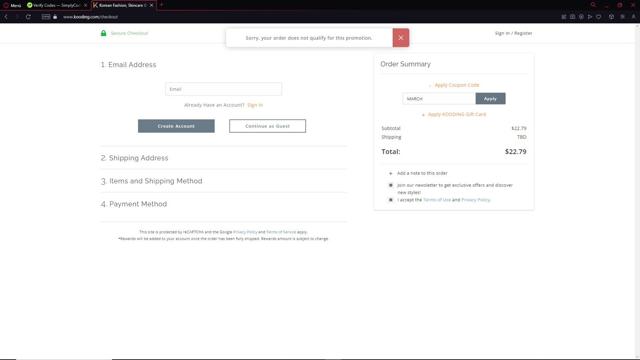Dismiss the promotion error notification
640x360 pixels.
401,38
